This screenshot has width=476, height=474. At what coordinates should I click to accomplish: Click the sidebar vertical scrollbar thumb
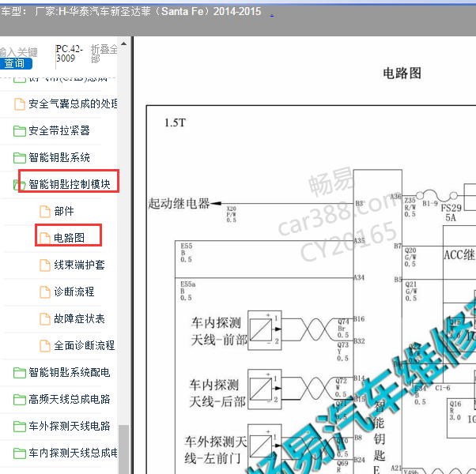coord(123,450)
